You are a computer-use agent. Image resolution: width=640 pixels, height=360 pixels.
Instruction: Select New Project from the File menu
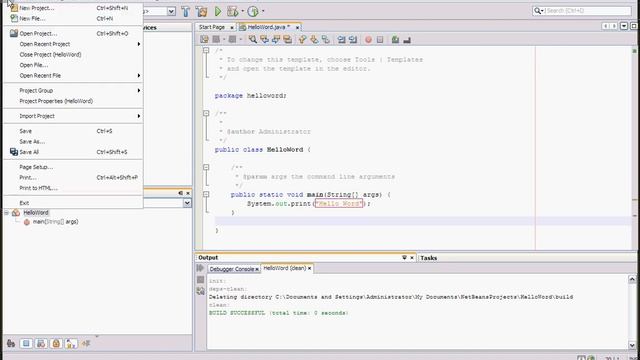[x=73, y=8]
